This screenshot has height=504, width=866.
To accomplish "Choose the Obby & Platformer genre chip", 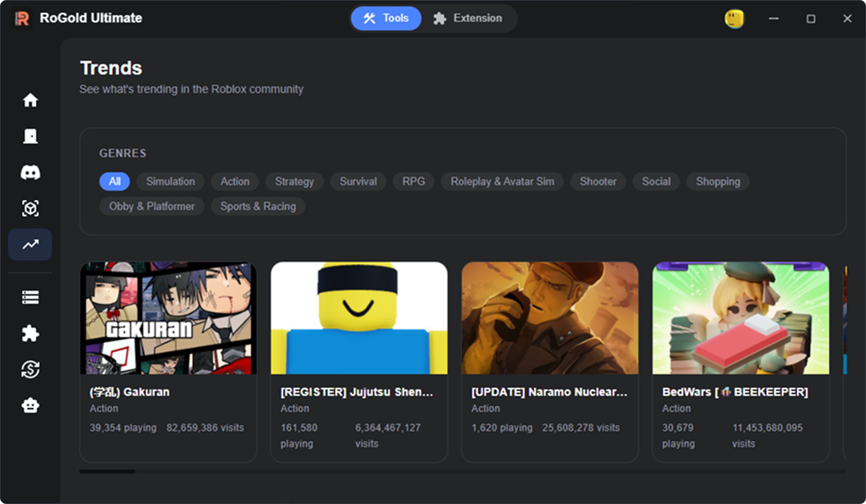I will click(152, 206).
